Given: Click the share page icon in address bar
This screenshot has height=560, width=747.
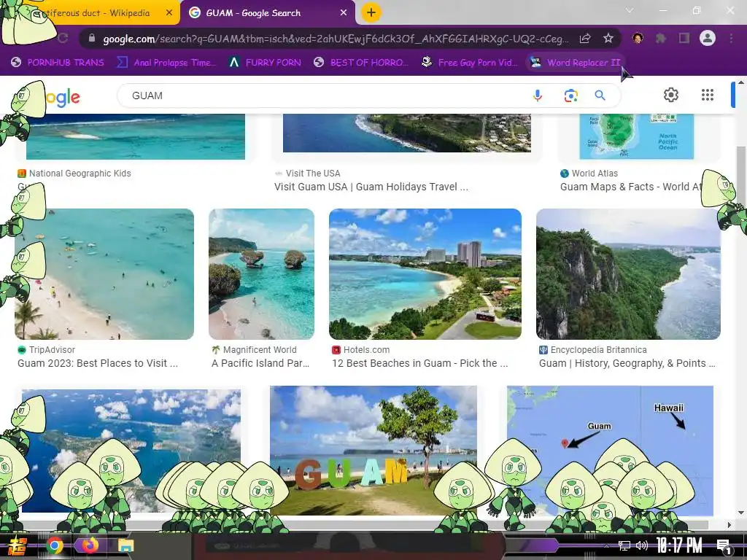Looking at the screenshot, I should pos(585,38).
